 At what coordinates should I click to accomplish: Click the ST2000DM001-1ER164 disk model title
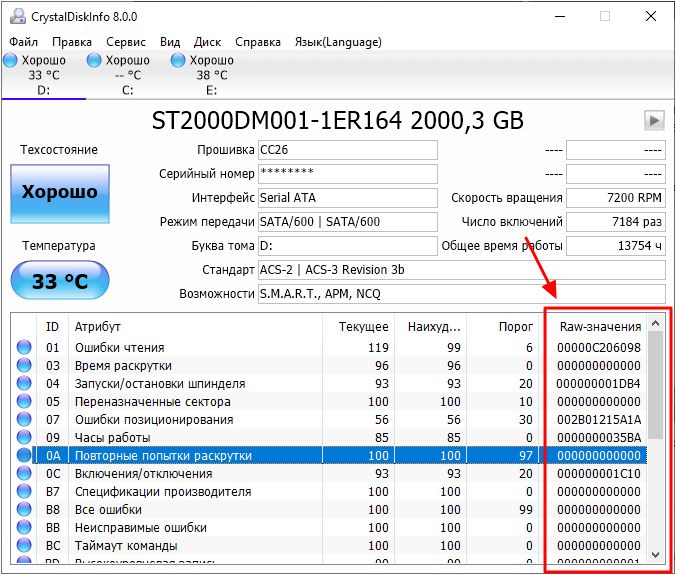[338, 120]
